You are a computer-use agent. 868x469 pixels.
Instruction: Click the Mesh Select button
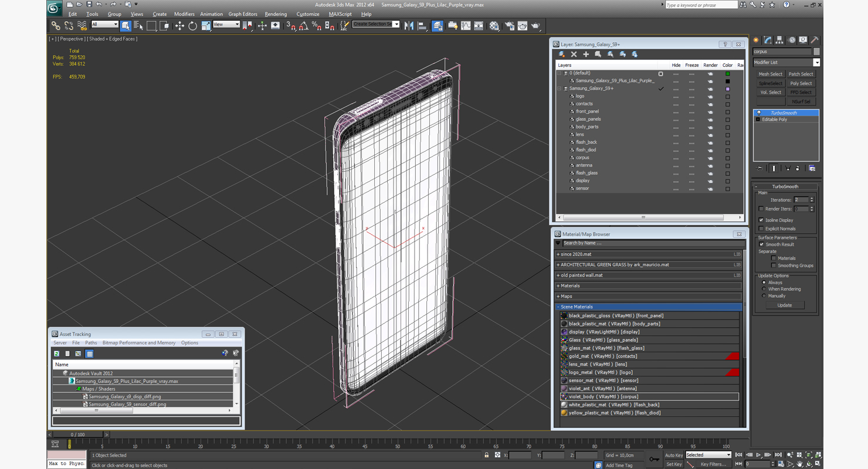point(770,74)
